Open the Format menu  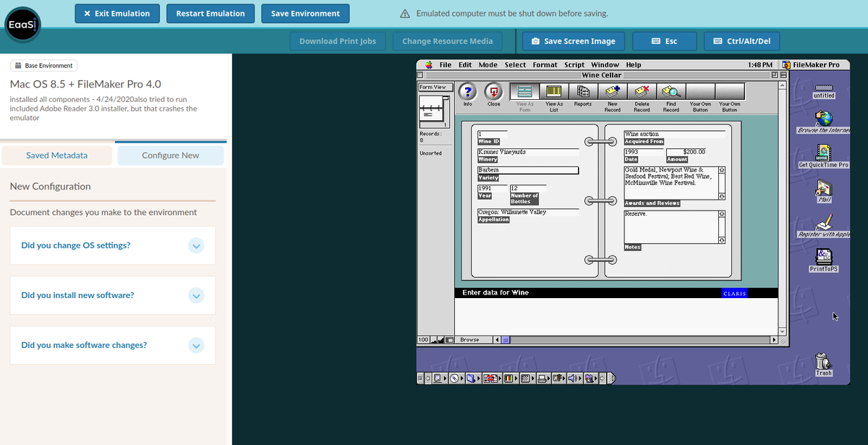(x=545, y=64)
